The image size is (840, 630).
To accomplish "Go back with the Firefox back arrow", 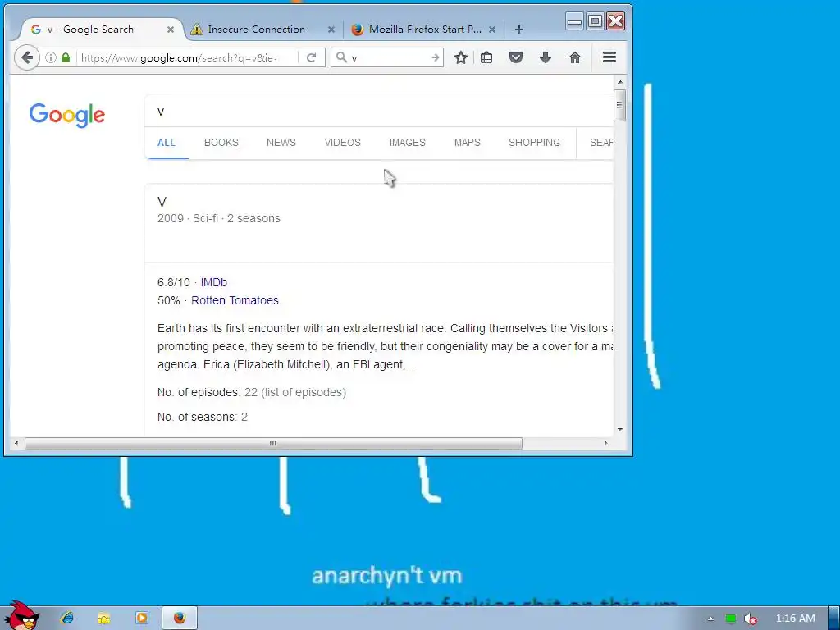I will coord(27,57).
